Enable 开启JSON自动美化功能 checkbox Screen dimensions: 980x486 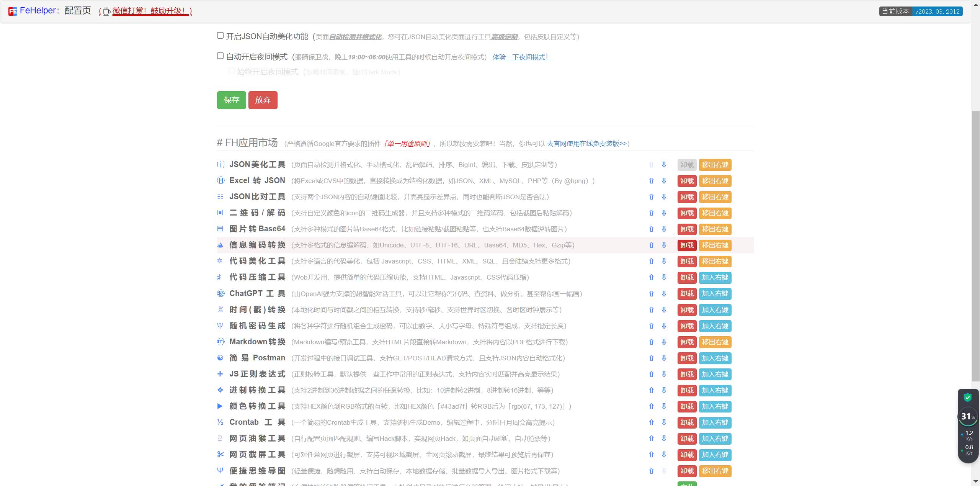(220, 36)
